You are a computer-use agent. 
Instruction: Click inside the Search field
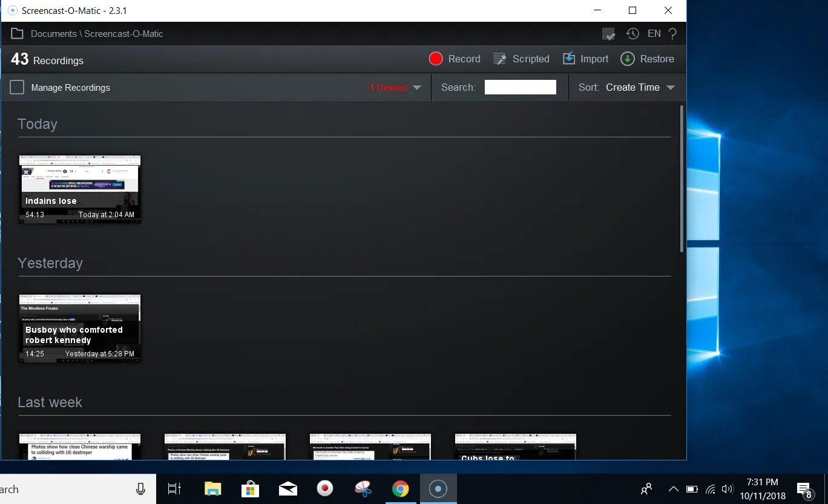pyautogui.click(x=521, y=87)
